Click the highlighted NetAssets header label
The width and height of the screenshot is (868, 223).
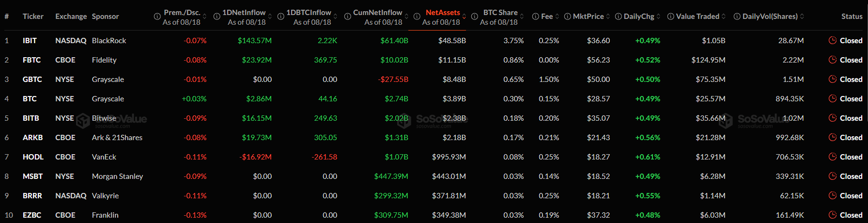(443, 13)
